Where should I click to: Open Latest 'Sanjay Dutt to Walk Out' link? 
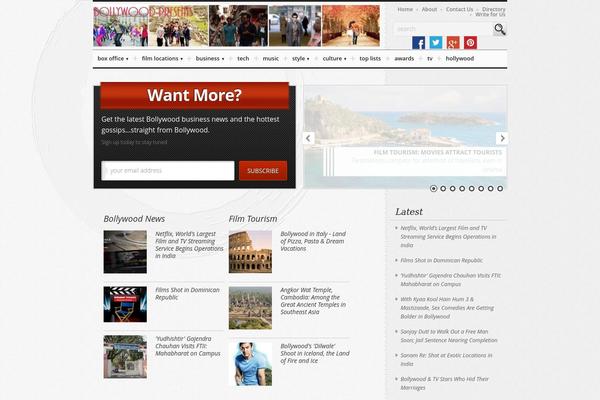[x=448, y=336]
